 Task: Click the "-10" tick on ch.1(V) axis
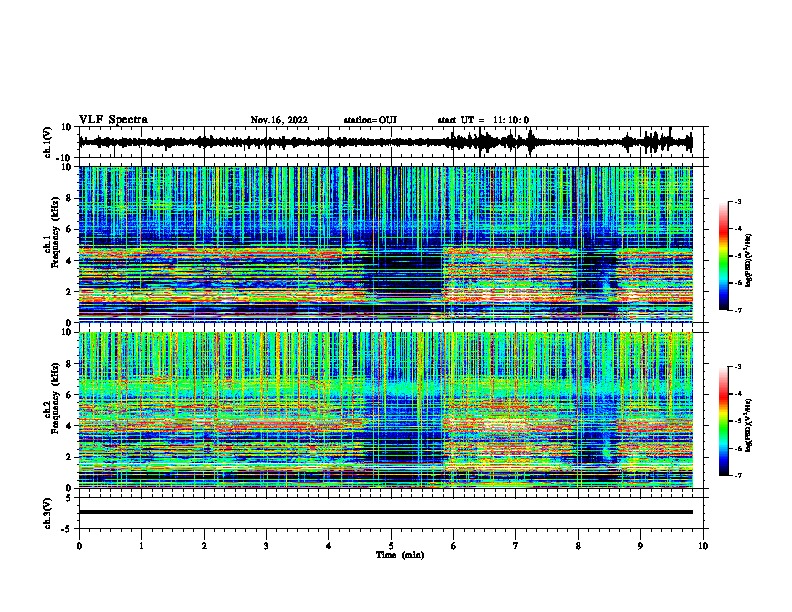coord(65,158)
